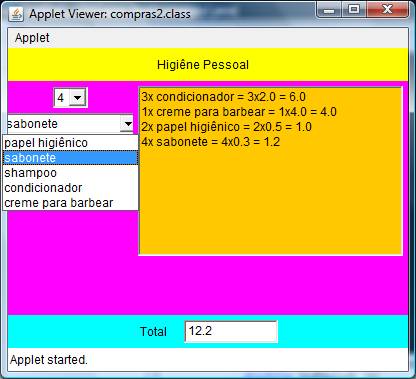This screenshot has width=416, height=379.
Task: Minimize the Applet Viewer window
Action: (329, 10)
